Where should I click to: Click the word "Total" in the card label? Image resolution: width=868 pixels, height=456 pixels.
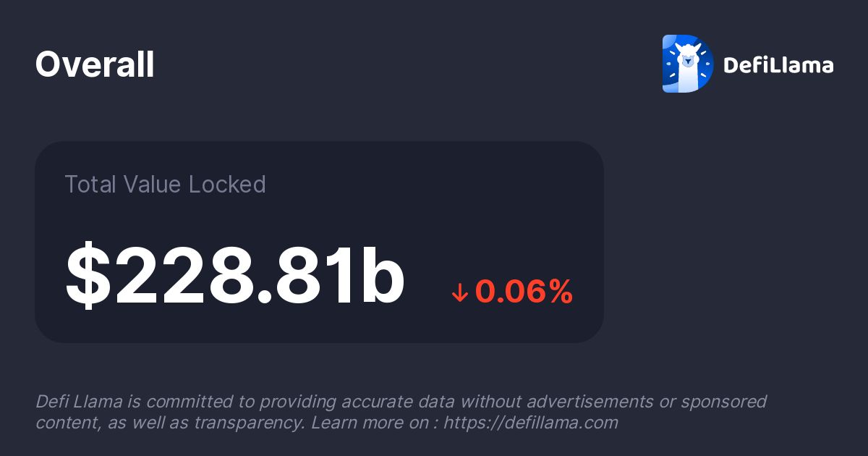89,185
